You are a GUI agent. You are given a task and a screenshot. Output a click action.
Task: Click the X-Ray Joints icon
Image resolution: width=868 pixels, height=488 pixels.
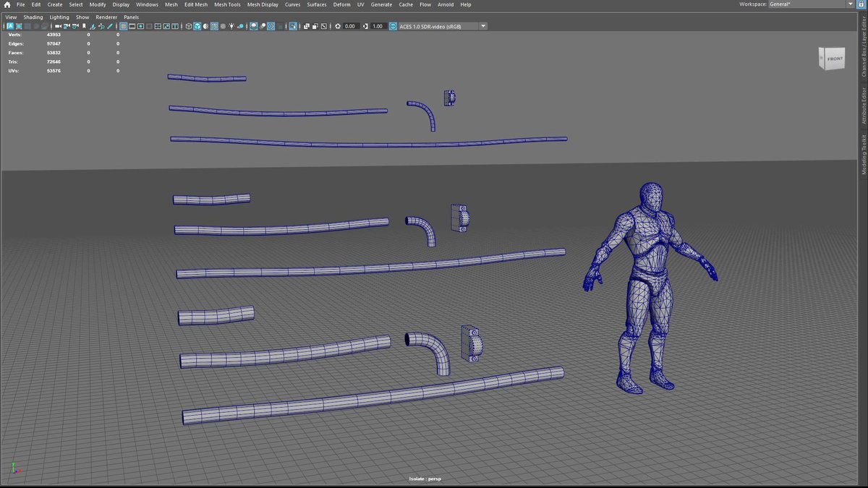(x=324, y=26)
